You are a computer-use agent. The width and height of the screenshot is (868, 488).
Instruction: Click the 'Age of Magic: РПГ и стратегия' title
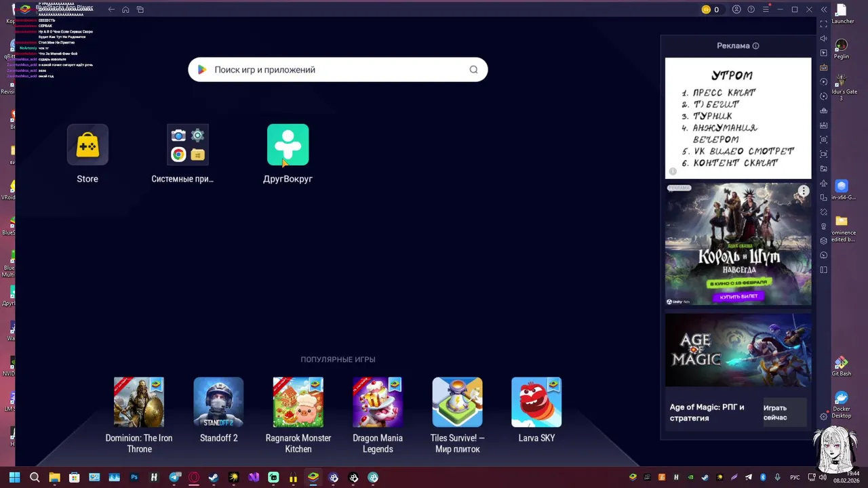(707, 413)
